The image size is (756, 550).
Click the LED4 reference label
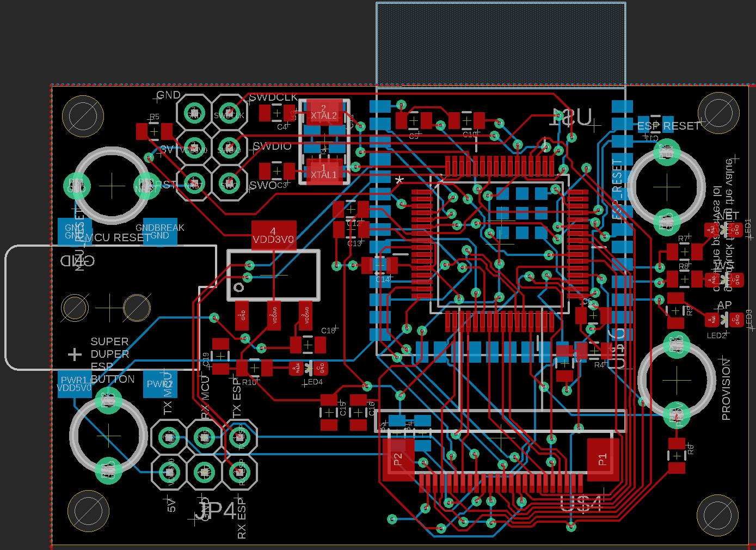[x=315, y=382]
